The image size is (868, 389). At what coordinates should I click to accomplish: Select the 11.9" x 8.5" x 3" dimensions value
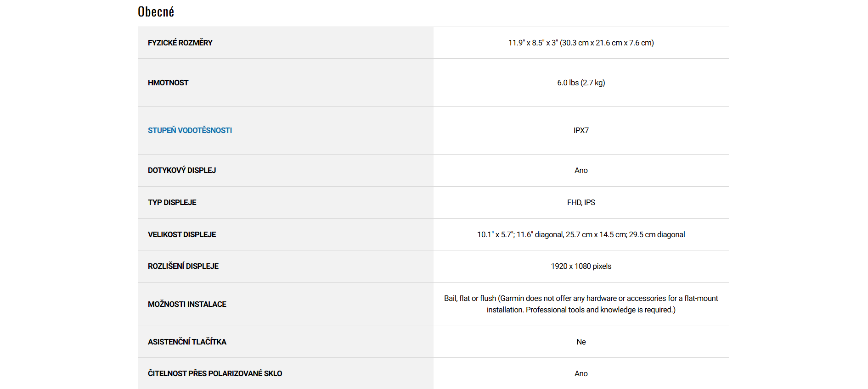pyautogui.click(x=581, y=43)
